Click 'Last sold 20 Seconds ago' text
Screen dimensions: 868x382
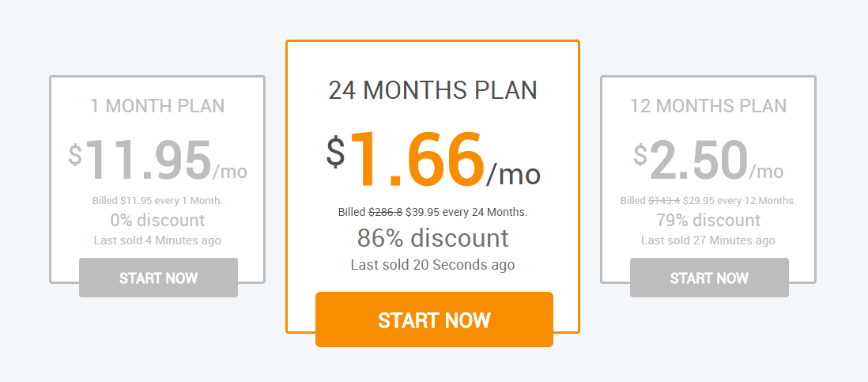point(433,265)
